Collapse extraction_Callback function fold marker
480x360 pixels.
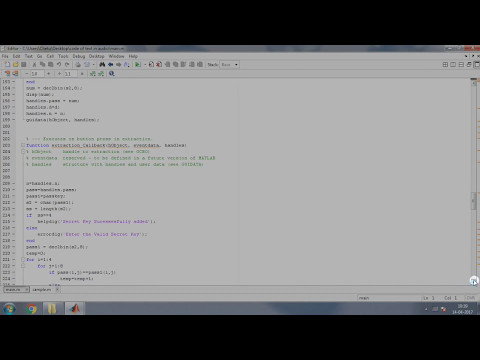[23, 145]
